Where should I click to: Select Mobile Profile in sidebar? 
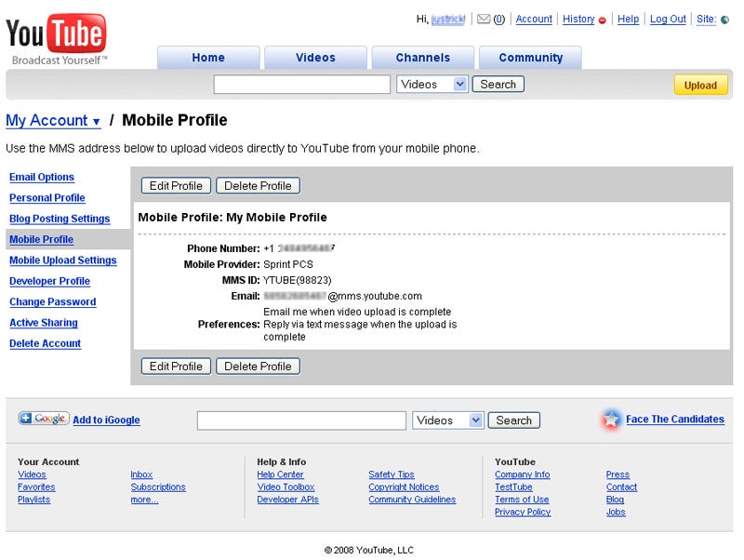[x=41, y=240]
